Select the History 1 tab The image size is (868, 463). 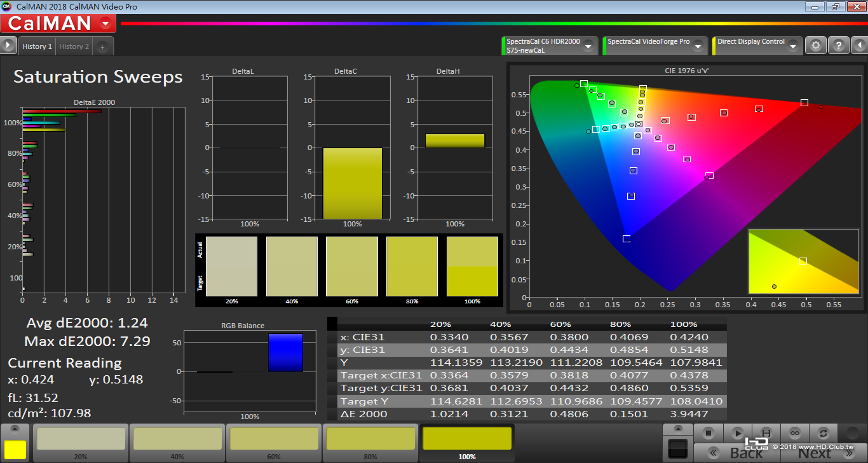tap(37, 46)
